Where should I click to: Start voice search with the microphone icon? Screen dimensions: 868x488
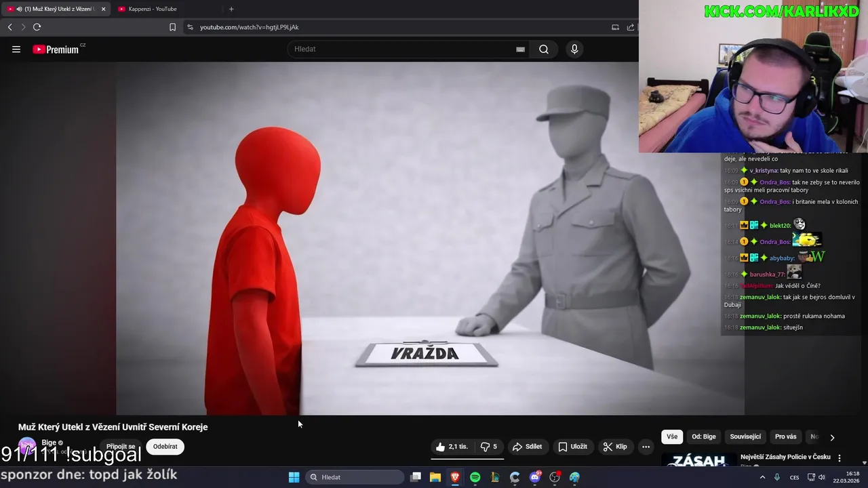click(x=574, y=49)
